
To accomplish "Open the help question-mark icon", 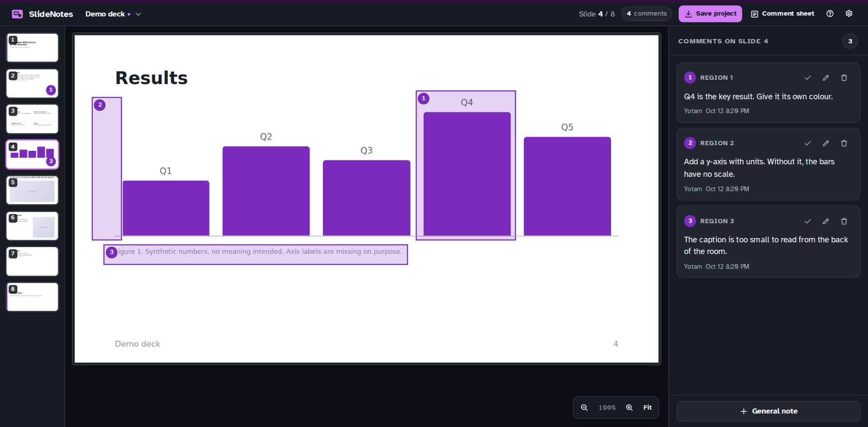I will [830, 14].
